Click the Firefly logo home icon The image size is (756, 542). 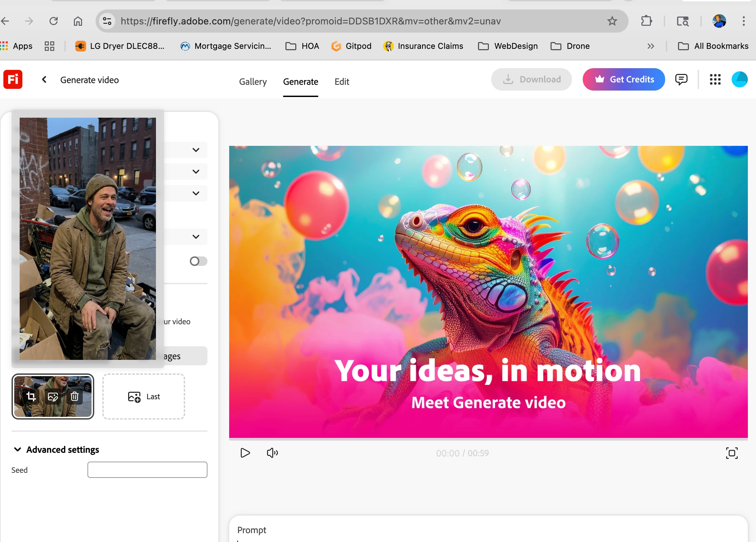click(13, 79)
